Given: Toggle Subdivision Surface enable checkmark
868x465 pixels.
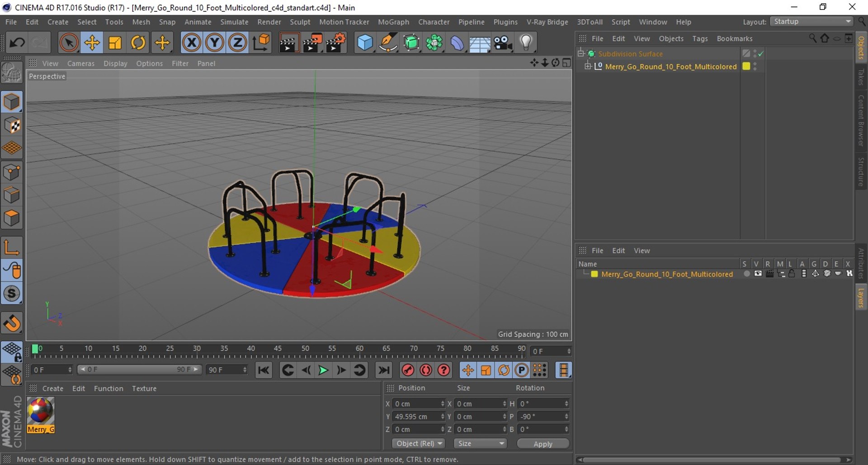Looking at the screenshot, I should (x=761, y=54).
